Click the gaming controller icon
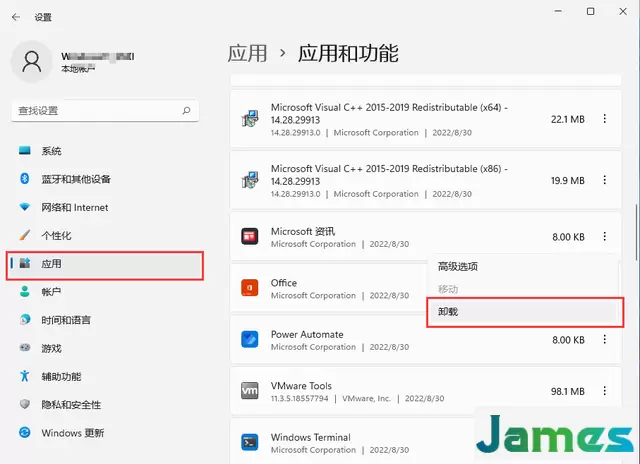 25,348
